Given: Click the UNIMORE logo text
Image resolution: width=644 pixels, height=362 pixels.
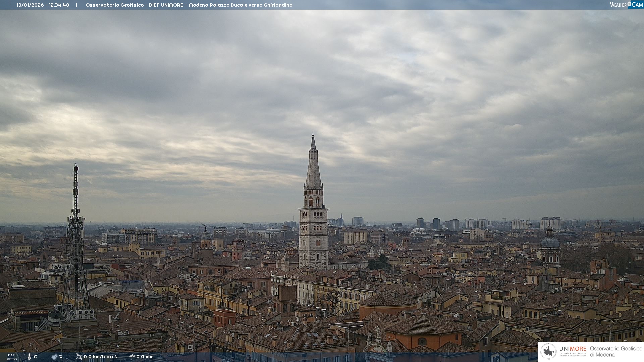Looking at the screenshot, I should coord(573,349).
